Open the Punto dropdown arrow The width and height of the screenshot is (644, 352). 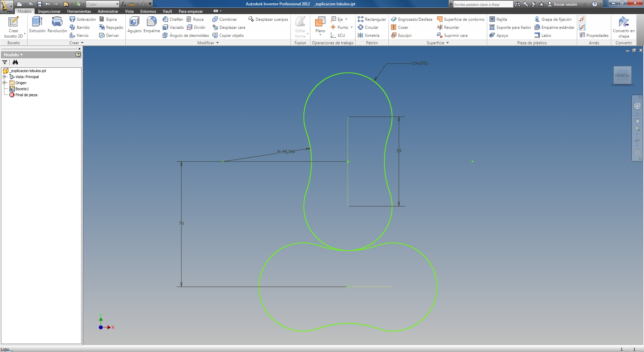[x=352, y=27]
